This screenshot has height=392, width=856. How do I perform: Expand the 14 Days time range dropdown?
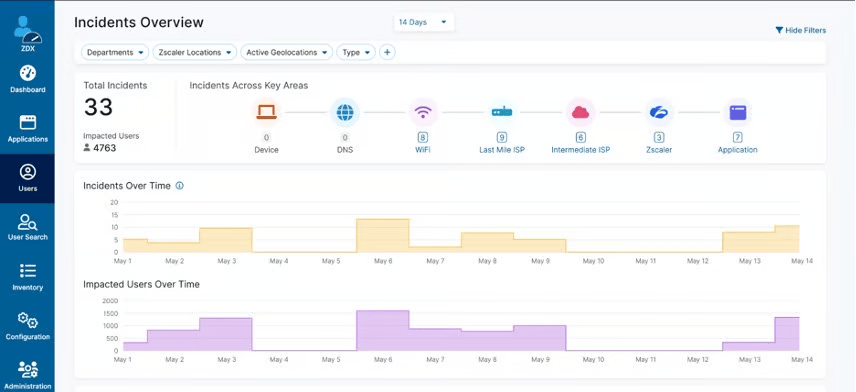coord(424,22)
